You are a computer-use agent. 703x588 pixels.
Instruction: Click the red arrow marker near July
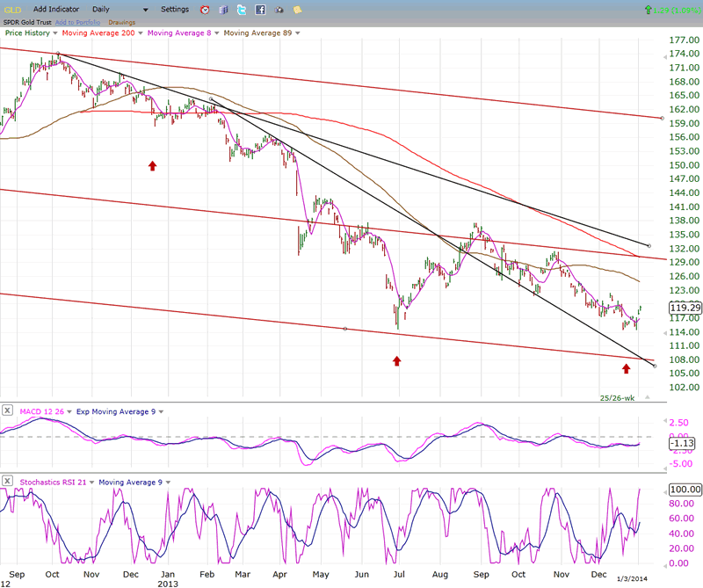(397, 360)
